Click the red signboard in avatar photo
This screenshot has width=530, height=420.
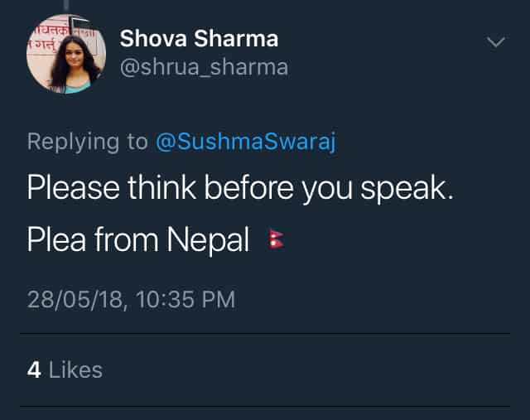(43, 32)
